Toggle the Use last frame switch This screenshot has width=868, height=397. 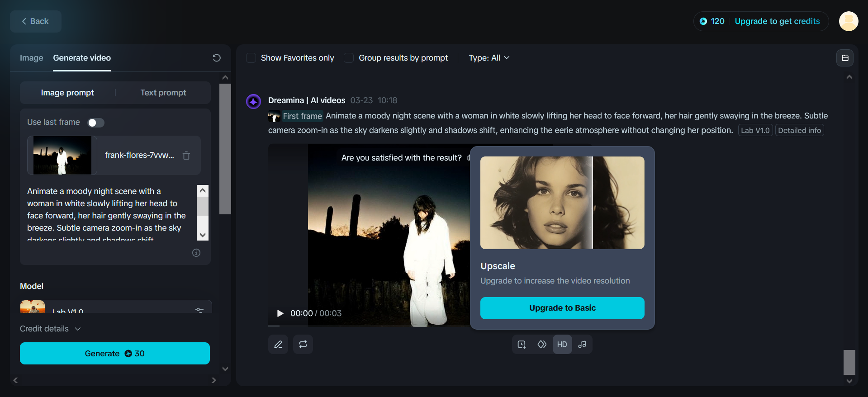(96, 123)
